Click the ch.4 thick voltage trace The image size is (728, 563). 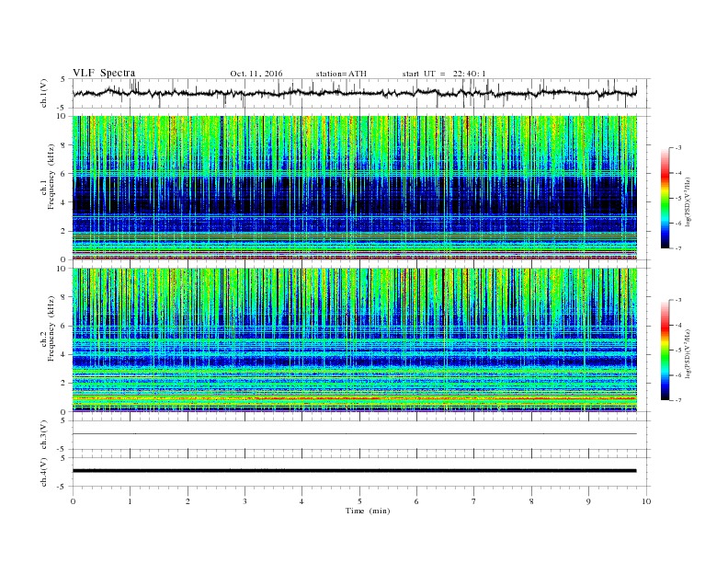tap(355, 471)
